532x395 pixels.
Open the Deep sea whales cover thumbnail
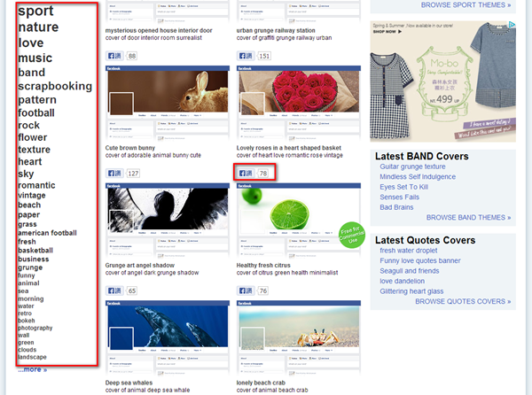pos(168,337)
